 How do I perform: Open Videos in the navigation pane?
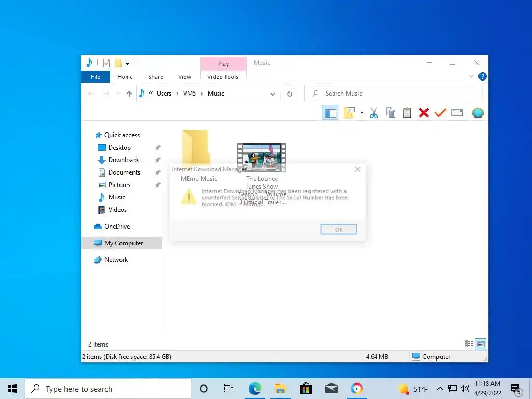coord(117,210)
